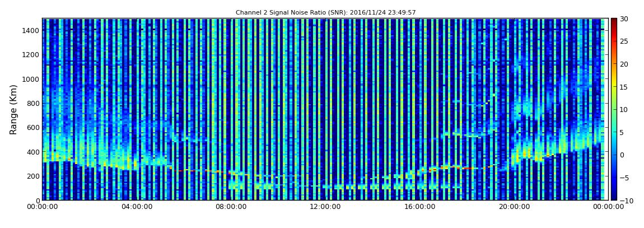Select the 00:00:00 label below the colorbar end
644x228 pixels.
608,207
